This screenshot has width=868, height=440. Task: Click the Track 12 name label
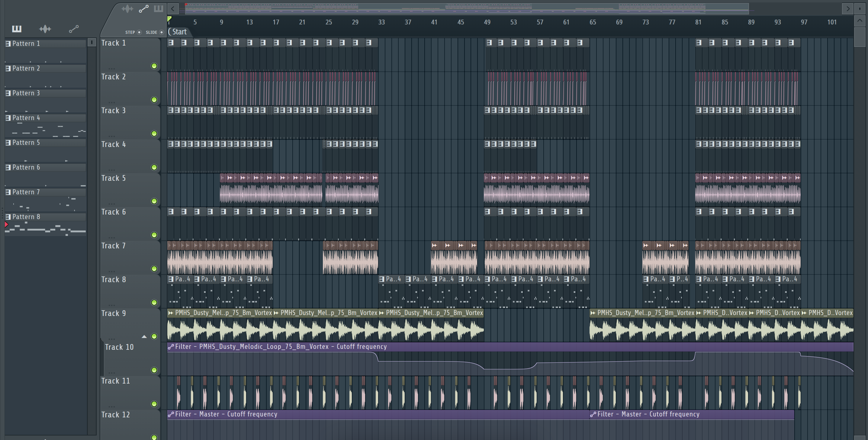(x=116, y=415)
